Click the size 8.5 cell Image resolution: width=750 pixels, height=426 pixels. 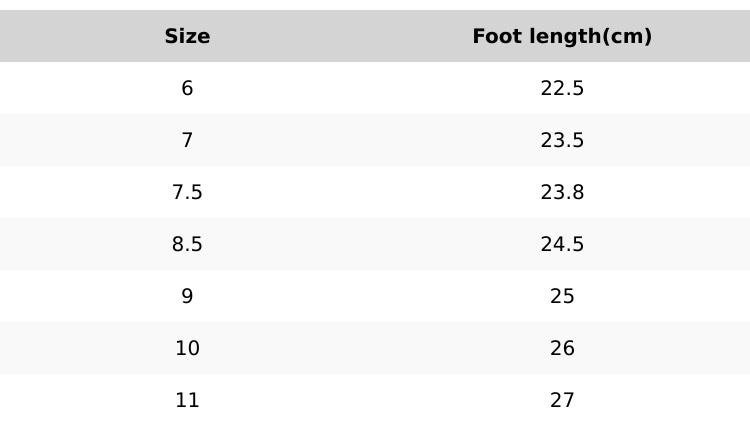187,245
